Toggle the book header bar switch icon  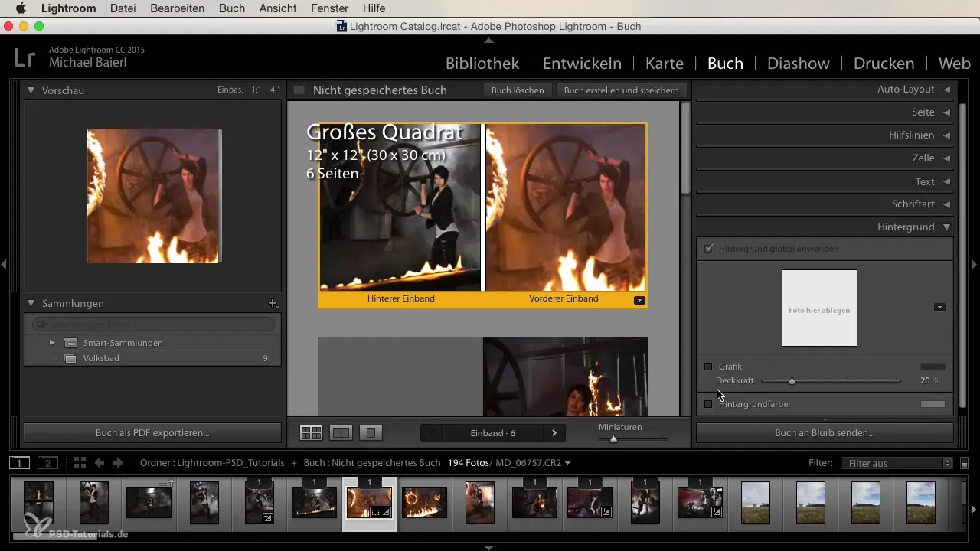click(299, 90)
